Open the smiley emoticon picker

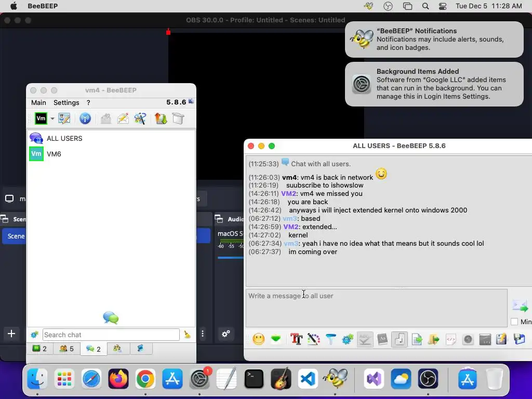point(259,339)
